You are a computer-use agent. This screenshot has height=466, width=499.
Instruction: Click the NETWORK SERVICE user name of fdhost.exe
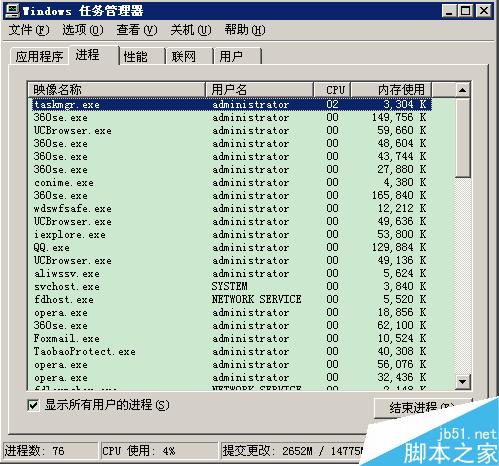pyautogui.click(x=257, y=299)
